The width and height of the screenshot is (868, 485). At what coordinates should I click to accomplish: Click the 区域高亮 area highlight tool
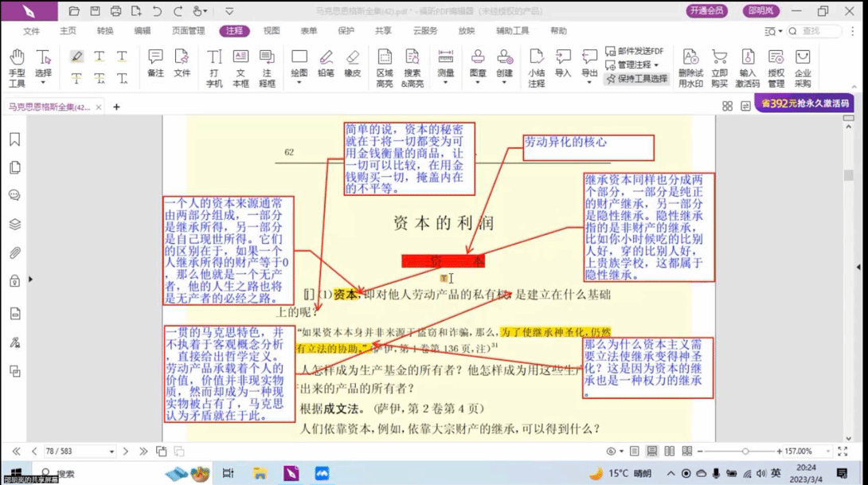coord(385,67)
